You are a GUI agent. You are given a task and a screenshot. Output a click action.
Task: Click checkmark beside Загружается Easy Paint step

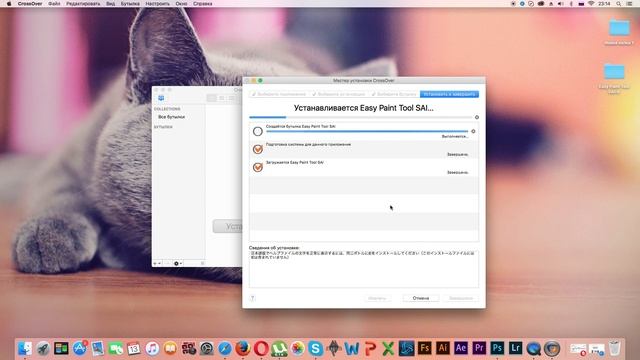[258, 167]
